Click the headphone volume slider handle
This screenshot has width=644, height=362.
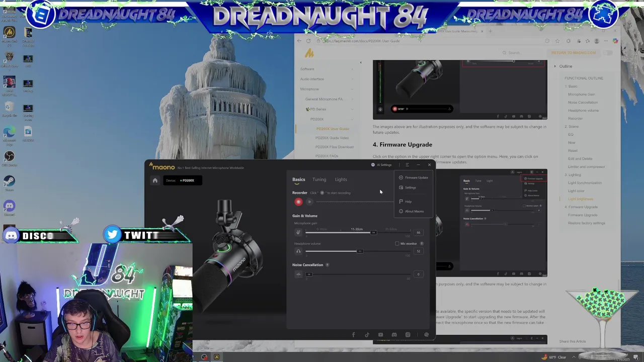(360, 251)
